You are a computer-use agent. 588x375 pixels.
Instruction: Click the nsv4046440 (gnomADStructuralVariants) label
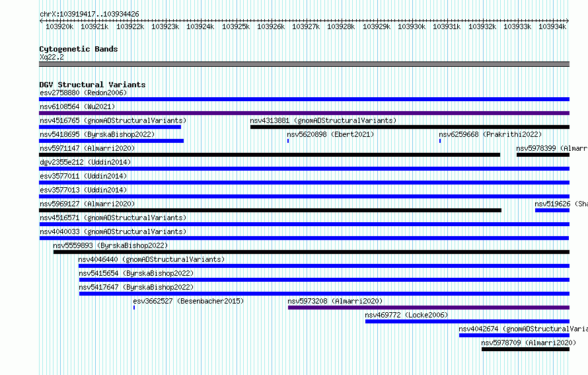click(151, 259)
